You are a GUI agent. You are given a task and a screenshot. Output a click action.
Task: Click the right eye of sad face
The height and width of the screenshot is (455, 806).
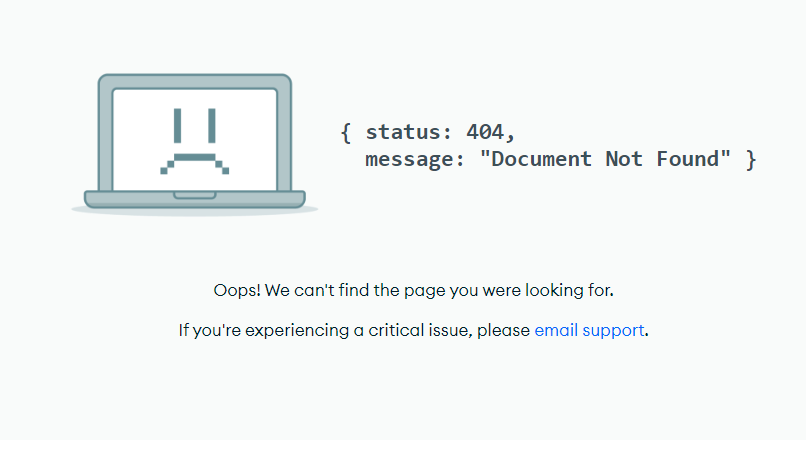211,125
